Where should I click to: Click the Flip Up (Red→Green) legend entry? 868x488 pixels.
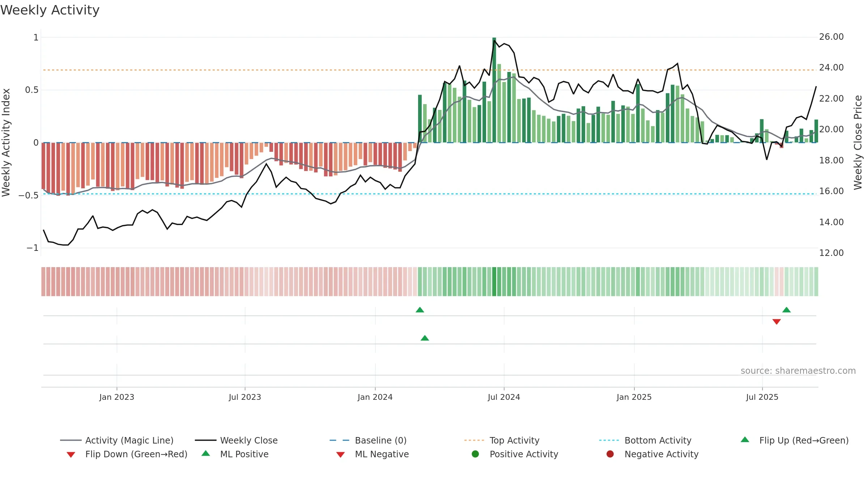pyautogui.click(x=795, y=440)
